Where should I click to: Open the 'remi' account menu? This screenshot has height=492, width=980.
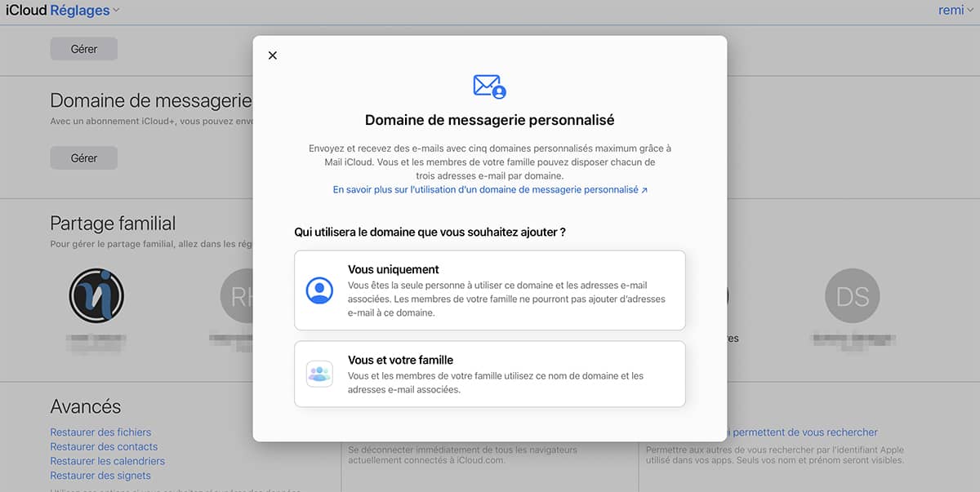(956, 11)
